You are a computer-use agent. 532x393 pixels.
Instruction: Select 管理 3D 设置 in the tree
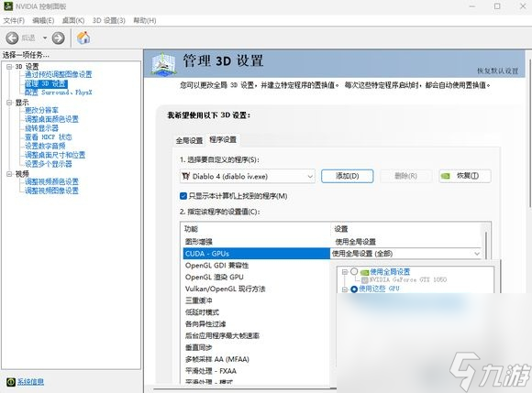click(46, 83)
